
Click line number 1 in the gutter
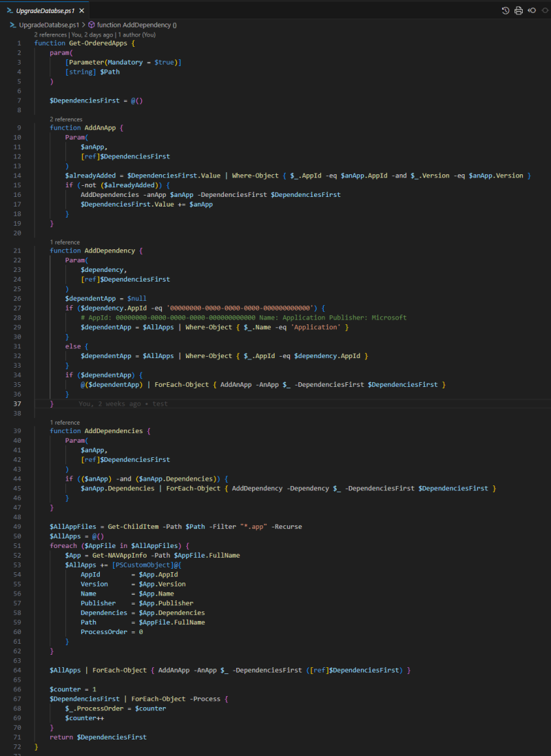coord(19,43)
